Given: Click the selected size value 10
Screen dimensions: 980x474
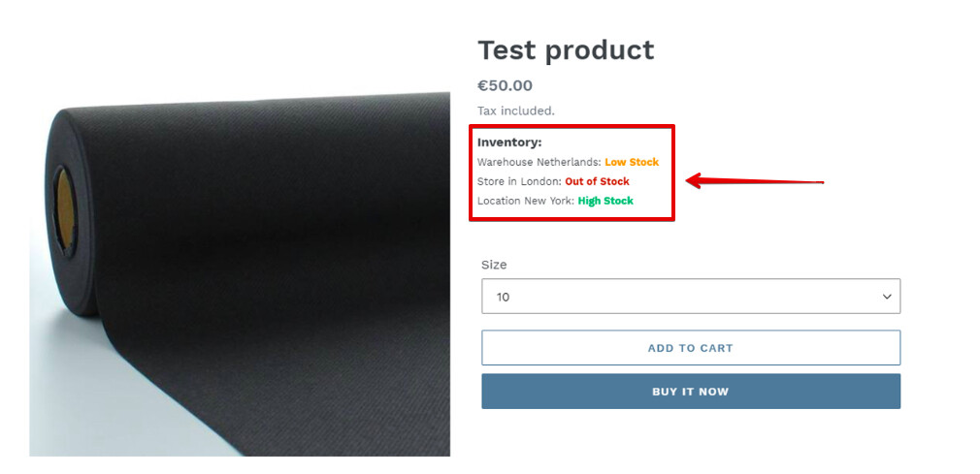Looking at the screenshot, I should click(x=504, y=297).
